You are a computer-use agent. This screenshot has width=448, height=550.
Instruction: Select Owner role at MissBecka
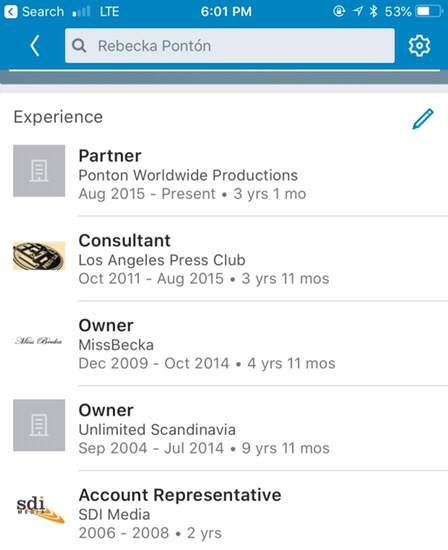click(224, 344)
